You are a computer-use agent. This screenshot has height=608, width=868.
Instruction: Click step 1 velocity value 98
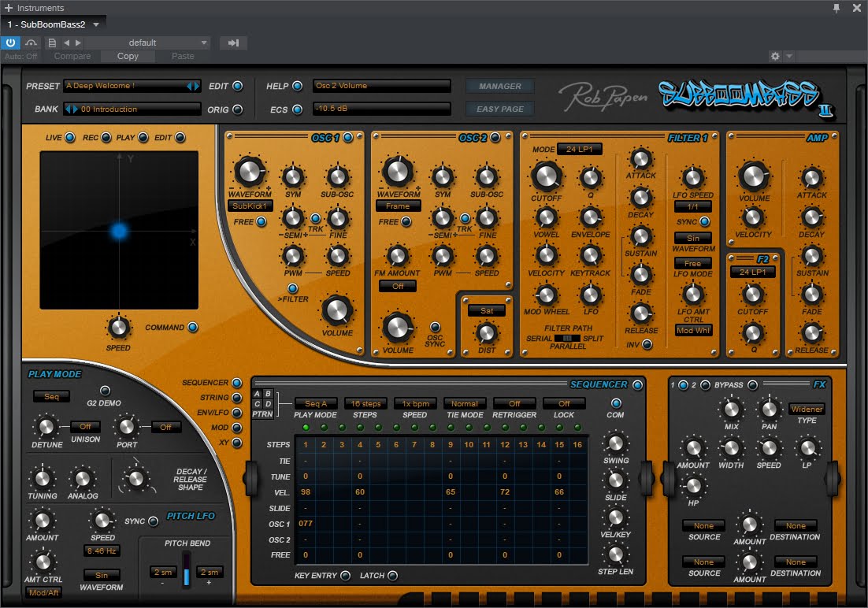pos(306,491)
